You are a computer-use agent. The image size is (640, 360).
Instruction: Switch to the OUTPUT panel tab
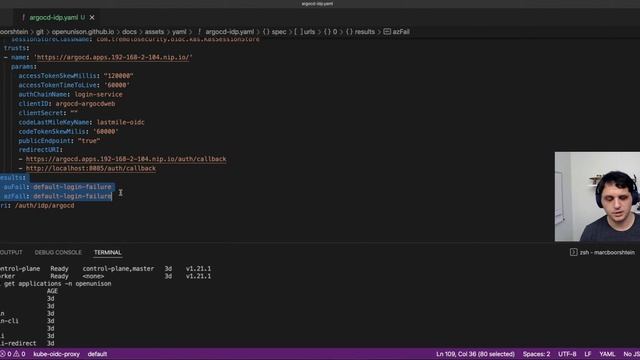pos(11,253)
